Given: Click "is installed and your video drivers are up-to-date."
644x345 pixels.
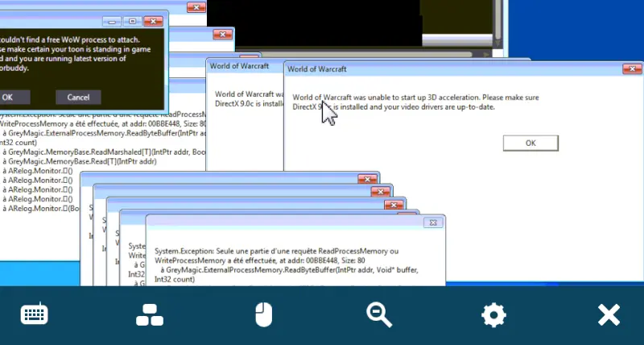Looking at the screenshot, I should (x=414, y=107).
